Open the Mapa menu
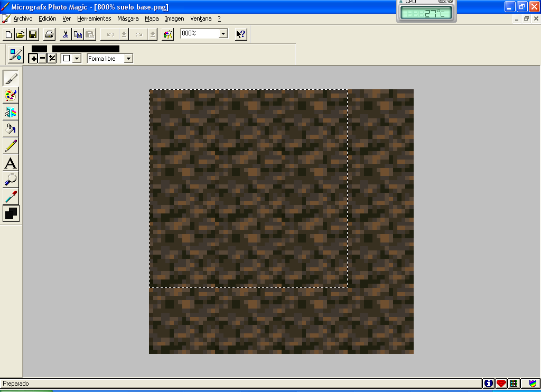541x392 pixels. (152, 18)
